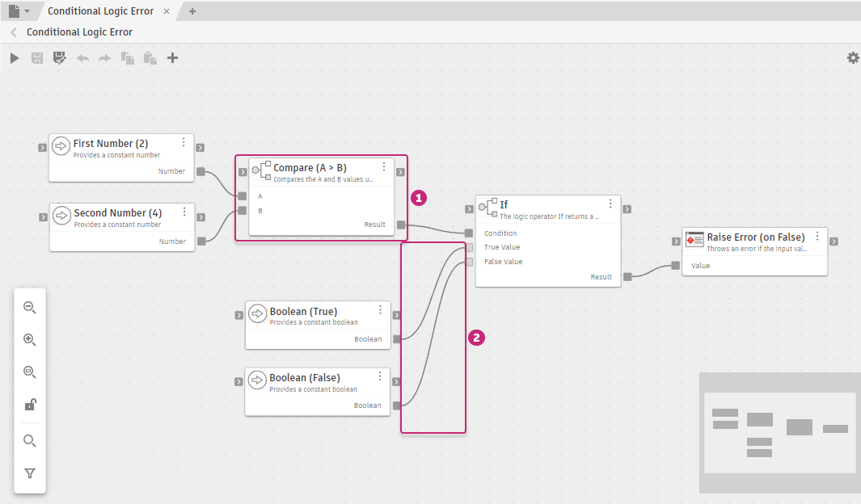Undo the last action
The image size is (861, 504).
point(83,58)
